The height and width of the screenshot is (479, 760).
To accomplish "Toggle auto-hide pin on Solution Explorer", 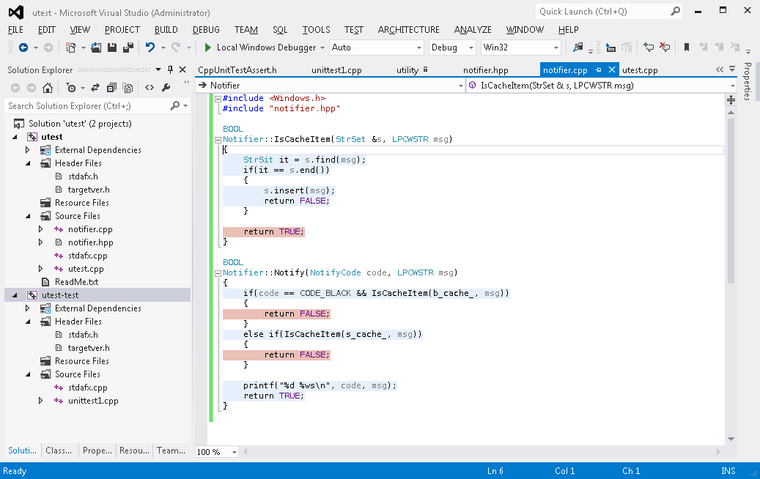I will coord(169,70).
